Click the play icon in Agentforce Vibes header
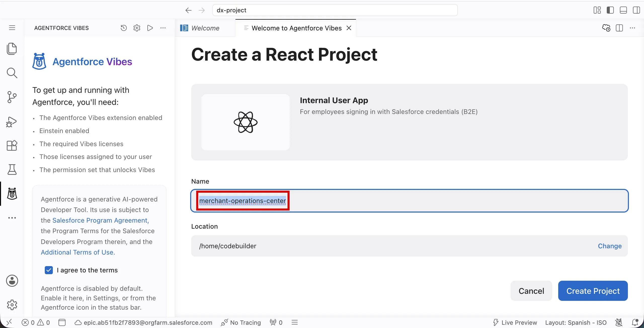This screenshot has width=644, height=328. coord(150,28)
